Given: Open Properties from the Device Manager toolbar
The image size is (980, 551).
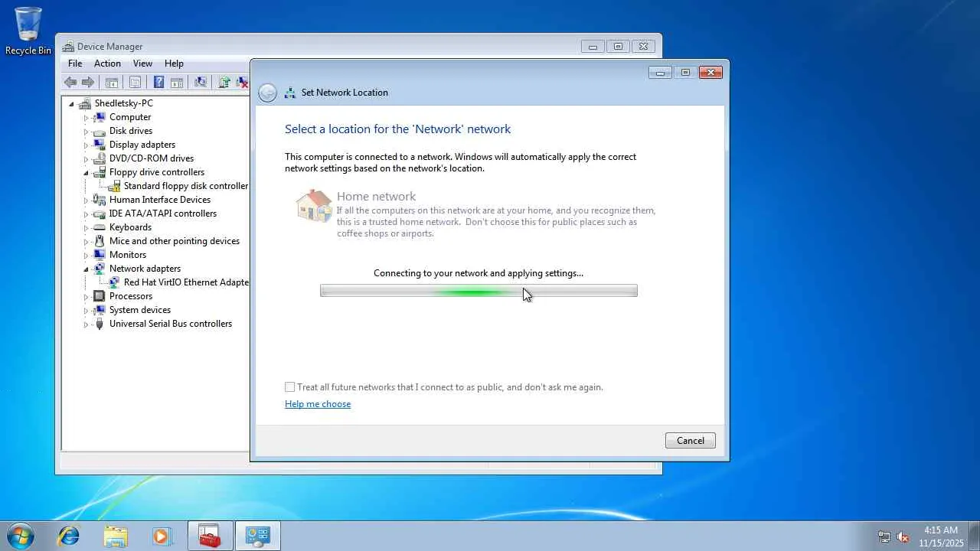Looking at the screenshot, I should point(135,82).
